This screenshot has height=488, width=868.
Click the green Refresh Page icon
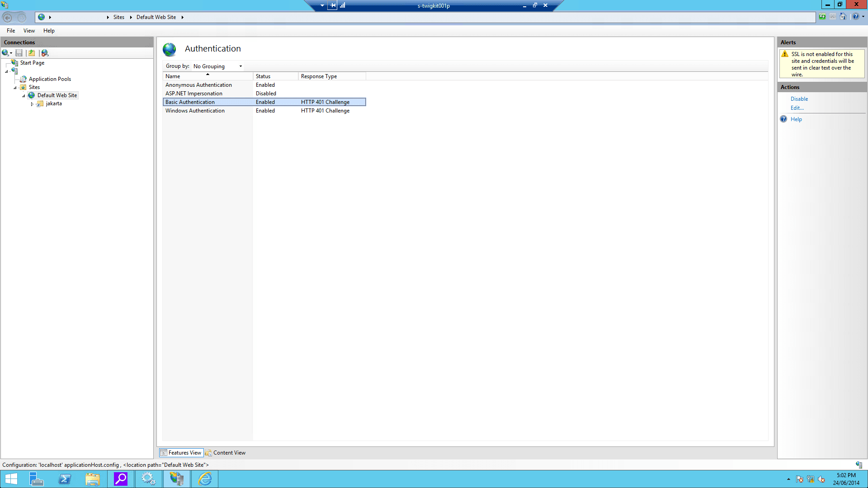pos(822,17)
